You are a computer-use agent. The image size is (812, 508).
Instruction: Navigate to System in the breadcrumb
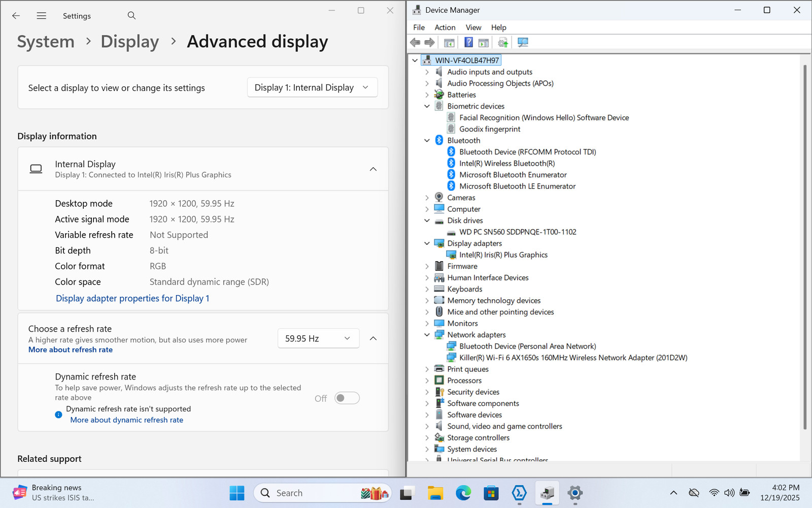(46, 42)
